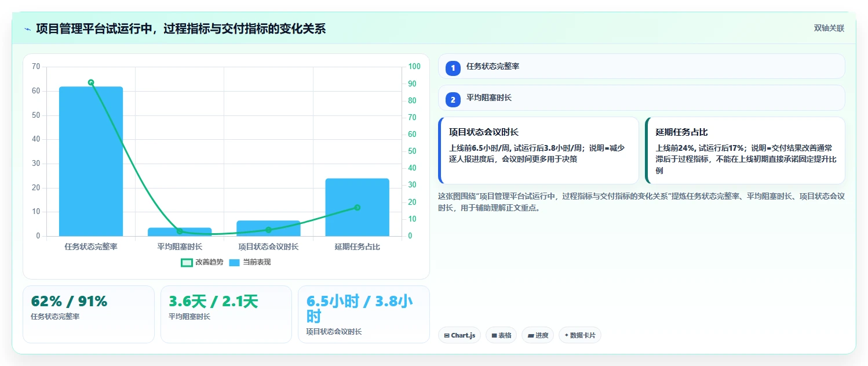Click the right axis value 100
This screenshot has height=366, width=868.
pyautogui.click(x=414, y=67)
